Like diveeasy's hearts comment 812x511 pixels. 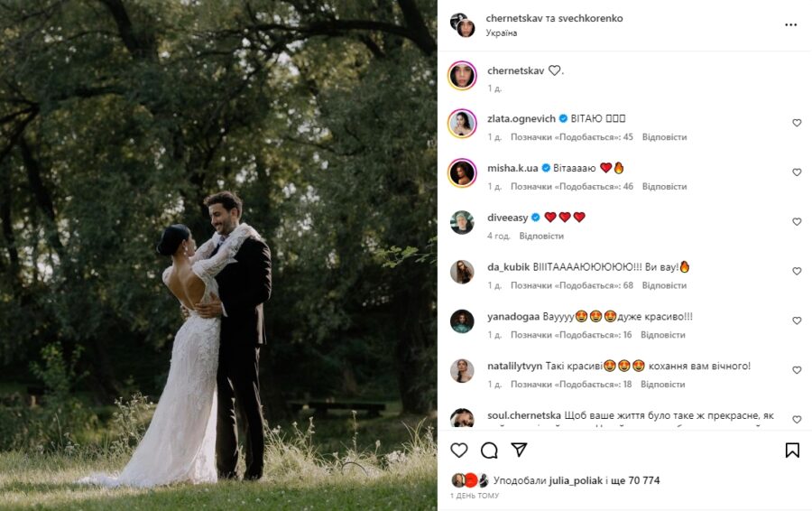click(x=797, y=221)
